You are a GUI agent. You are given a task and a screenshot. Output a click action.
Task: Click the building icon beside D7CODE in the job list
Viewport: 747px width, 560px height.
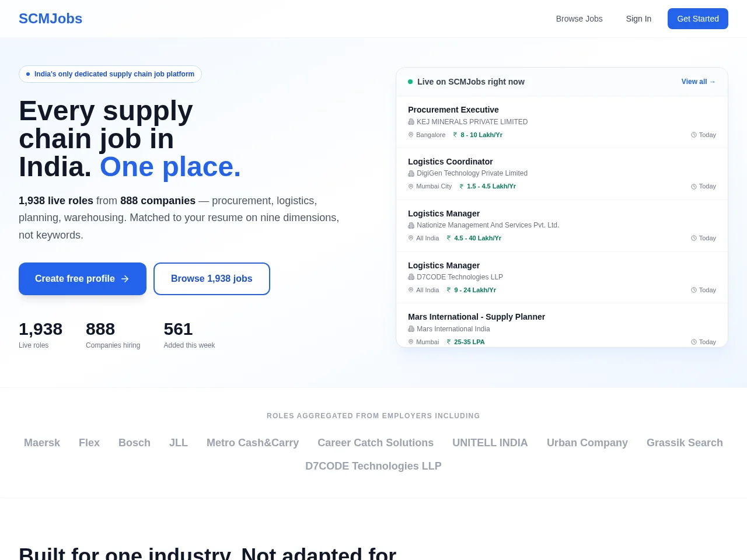pyautogui.click(x=411, y=277)
